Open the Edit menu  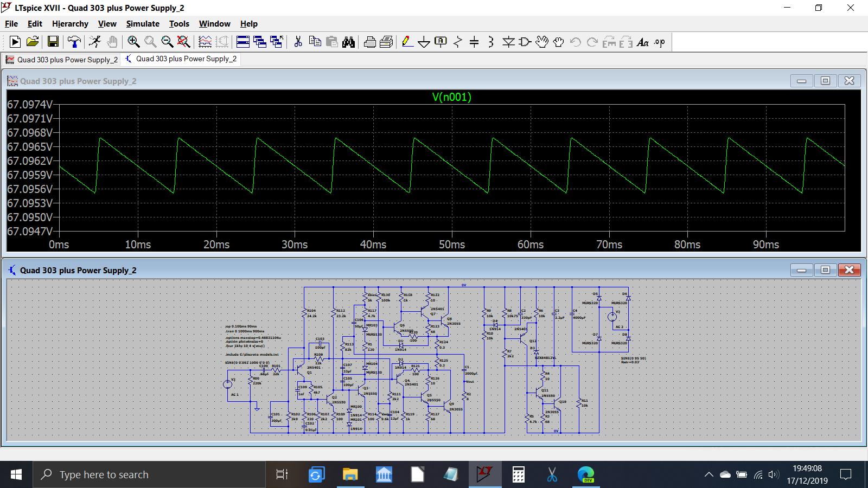35,24
